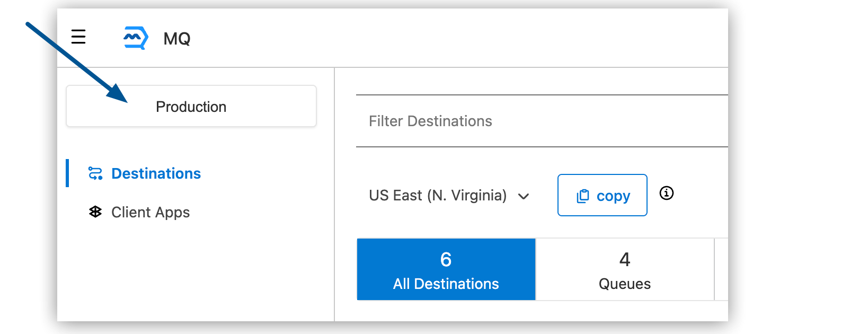Click the MQ application logo
This screenshot has width=868, height=334.
pyautogui.click(x=135, y=37)
